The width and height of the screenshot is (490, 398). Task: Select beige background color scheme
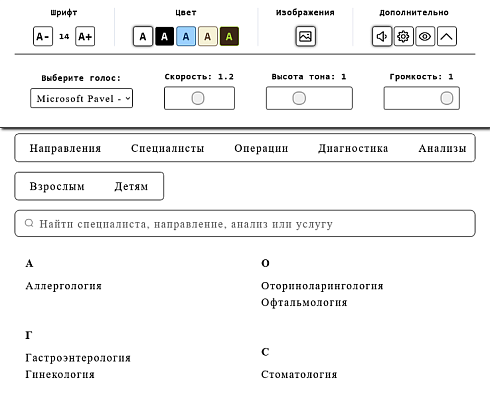(x=208, y=36)
